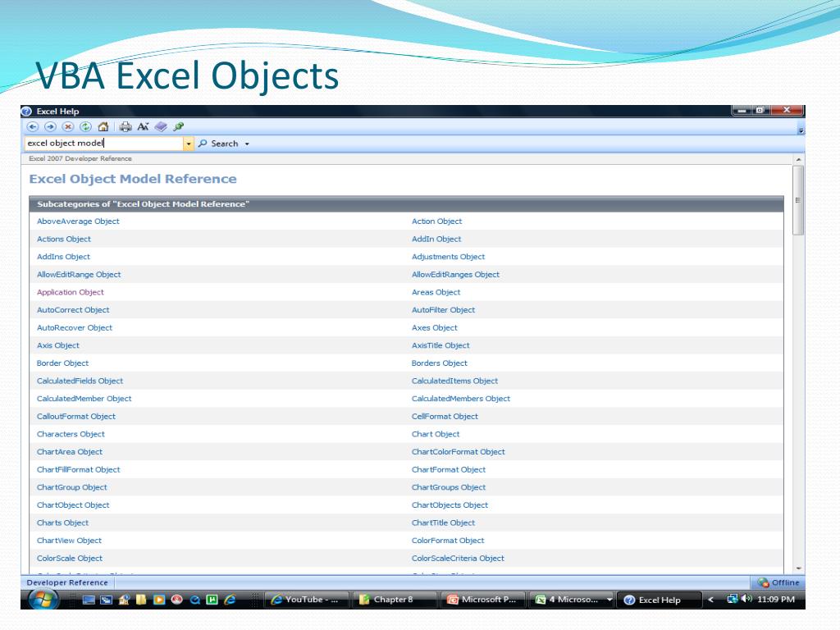Open the Areas Object link
This screenshot has height=630, width=840.
[436, 292]
